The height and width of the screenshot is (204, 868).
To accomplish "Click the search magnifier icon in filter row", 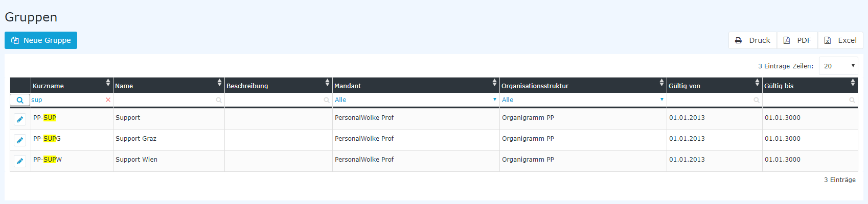I will point(20,100).
